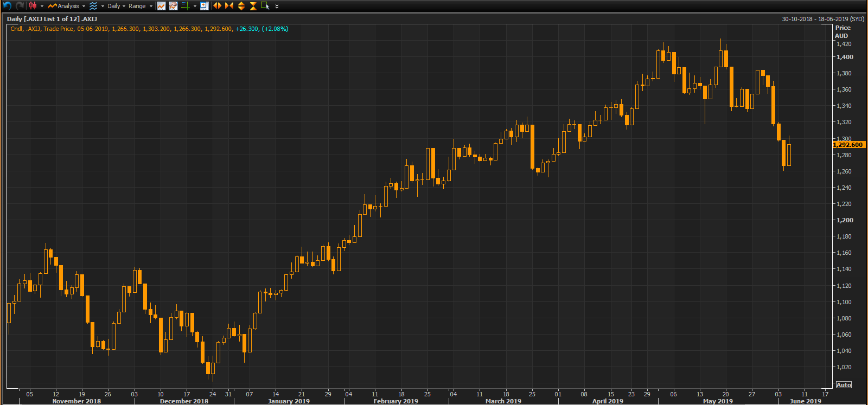Click the greyed redo arrow icon
The image size is (868, 405).
20,6
